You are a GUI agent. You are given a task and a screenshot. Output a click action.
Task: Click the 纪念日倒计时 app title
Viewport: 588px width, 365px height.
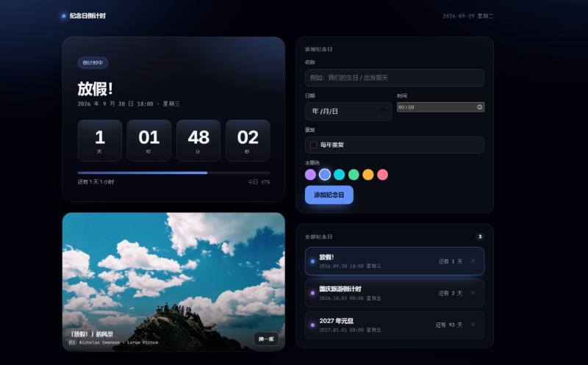87,15
